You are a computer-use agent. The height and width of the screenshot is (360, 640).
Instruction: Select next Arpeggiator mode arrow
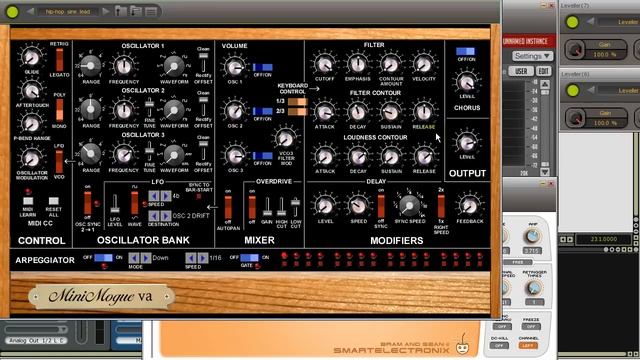(146, 258)
